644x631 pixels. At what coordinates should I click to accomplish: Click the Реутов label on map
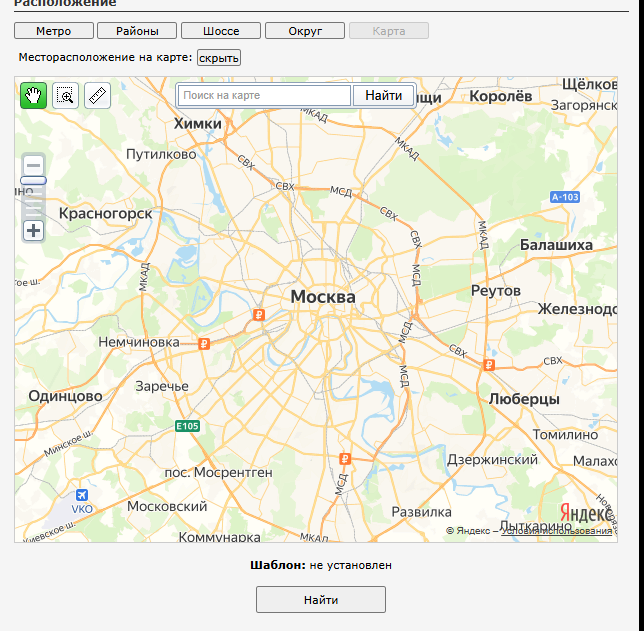click(496, 291)
